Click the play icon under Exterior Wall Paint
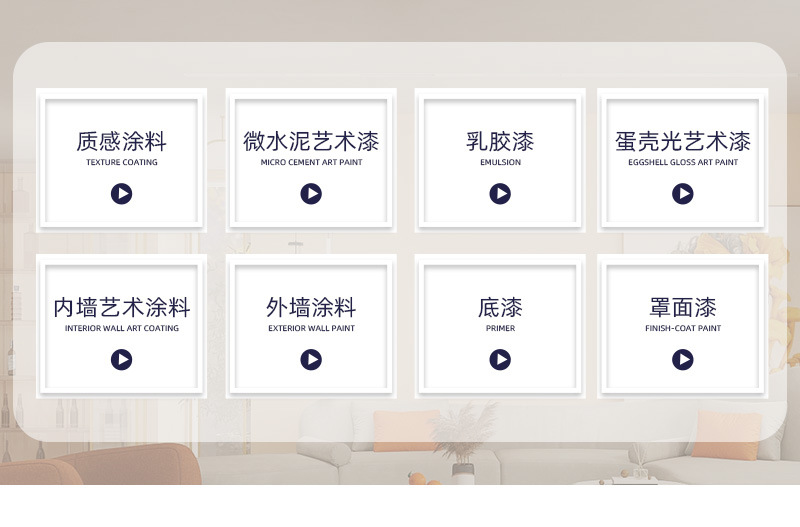The image size is (800, 527). coord(311,360)
